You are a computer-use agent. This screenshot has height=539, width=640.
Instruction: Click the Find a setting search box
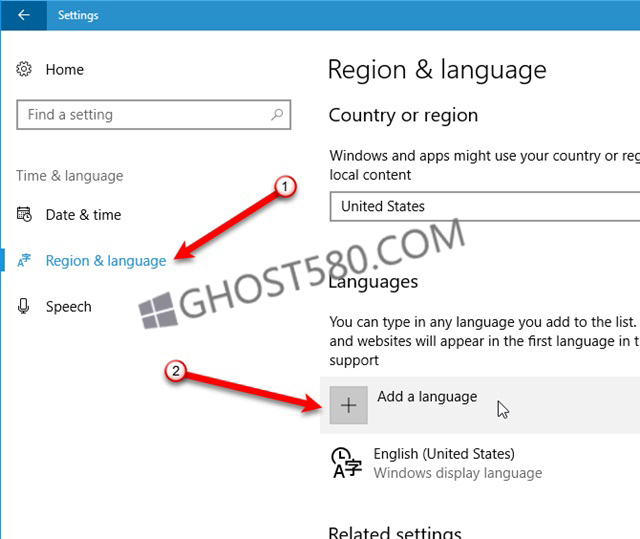coord(153,115)
